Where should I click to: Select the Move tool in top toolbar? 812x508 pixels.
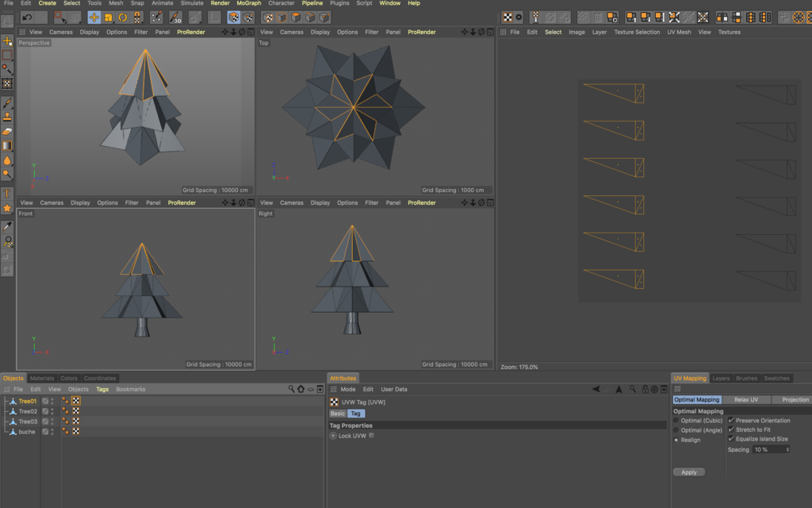point(94,17)
